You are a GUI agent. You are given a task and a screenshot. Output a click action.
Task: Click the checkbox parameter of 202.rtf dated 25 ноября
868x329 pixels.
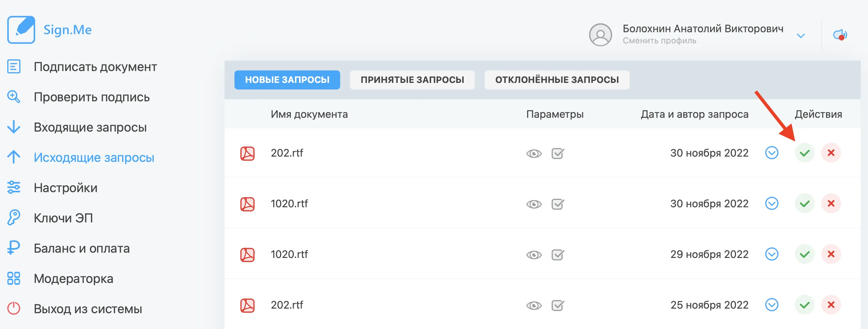pyautogui.click(x=558, y=305)
